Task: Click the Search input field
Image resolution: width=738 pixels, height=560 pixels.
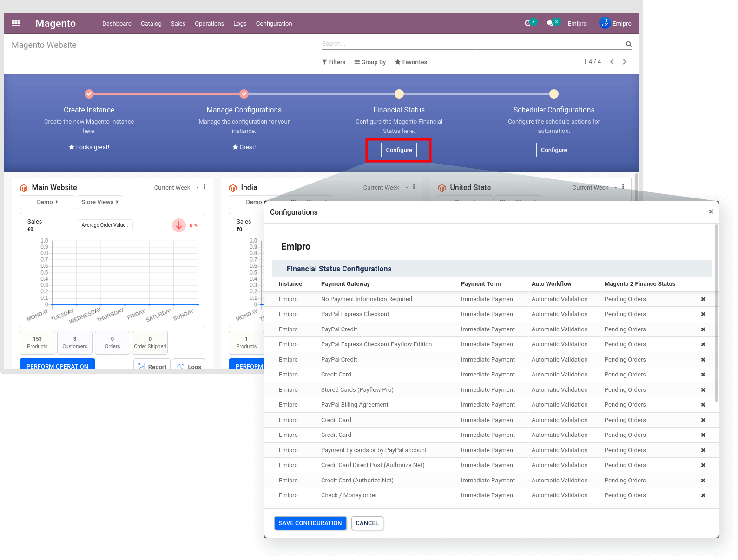Action: pyautogui.click(x=472, y=44)
